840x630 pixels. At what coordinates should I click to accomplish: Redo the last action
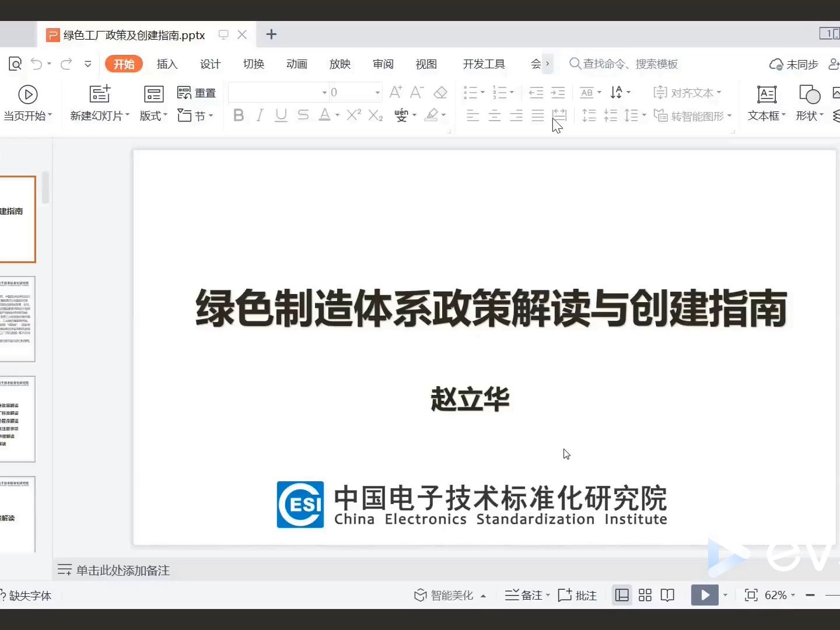[66, 64]
